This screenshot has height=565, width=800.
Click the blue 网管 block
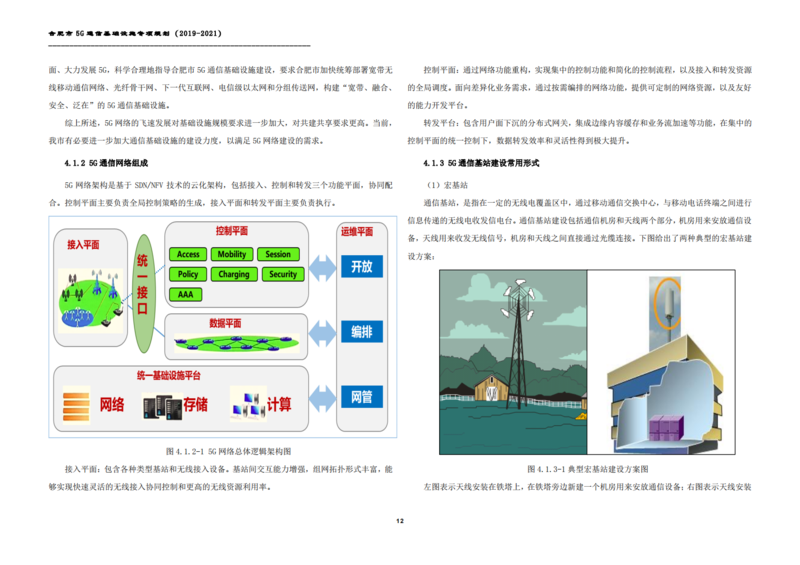point(361,397)
